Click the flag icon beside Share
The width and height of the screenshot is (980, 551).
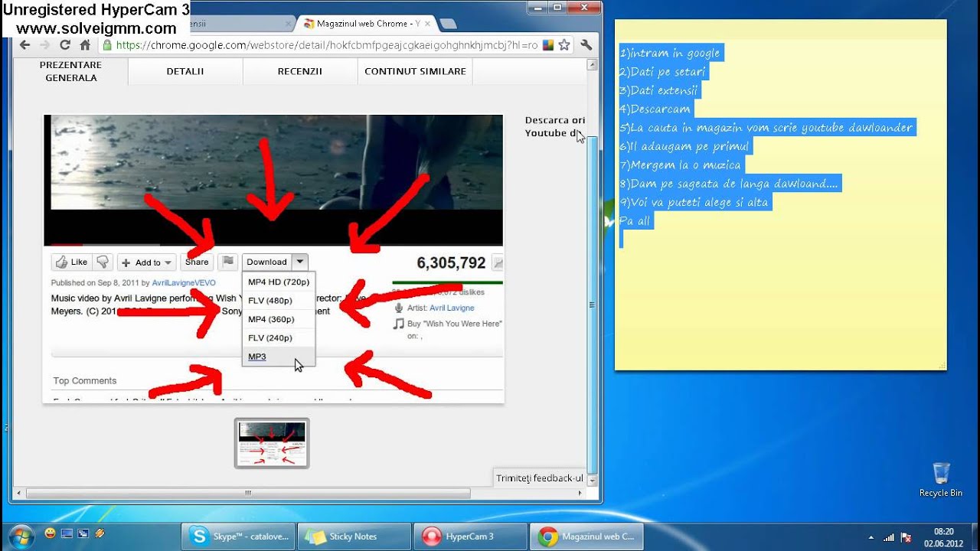click(x=228, y=262)
